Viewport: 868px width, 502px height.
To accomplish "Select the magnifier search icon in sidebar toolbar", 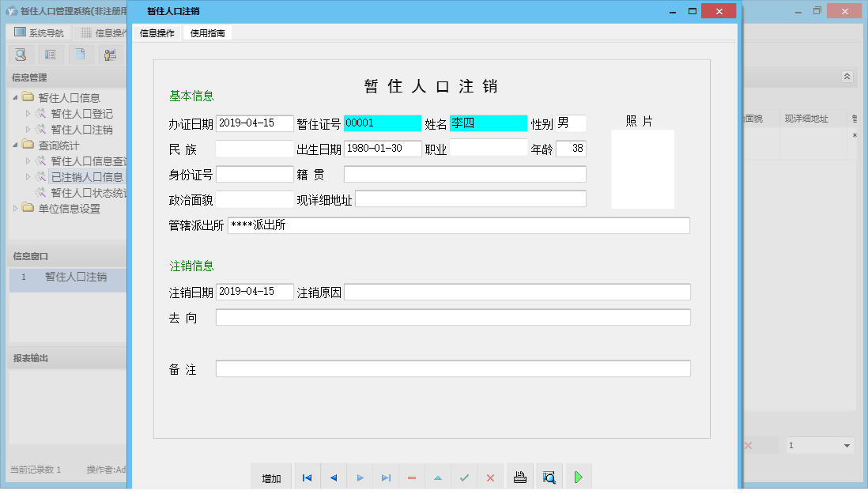I will pyautogui.click(x=20, y=54).
